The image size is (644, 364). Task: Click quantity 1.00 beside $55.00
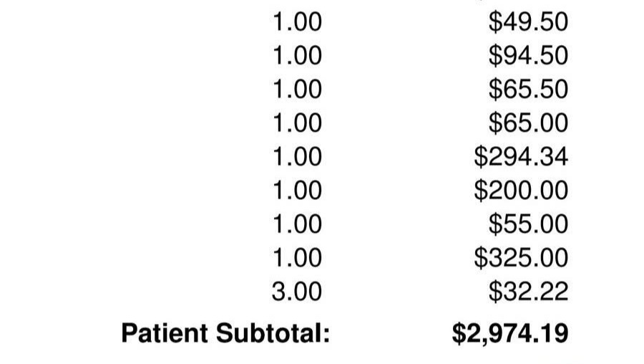coord(297,224)
